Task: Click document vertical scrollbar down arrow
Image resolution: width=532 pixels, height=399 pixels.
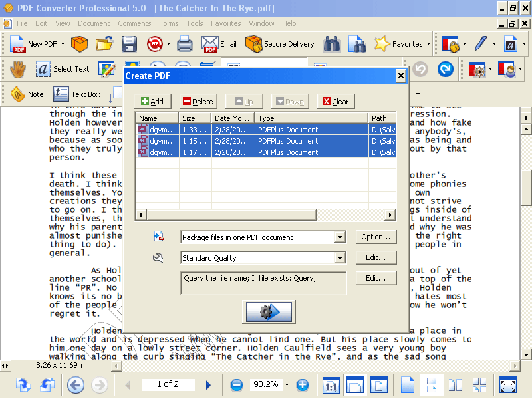Action: point(526,355)
